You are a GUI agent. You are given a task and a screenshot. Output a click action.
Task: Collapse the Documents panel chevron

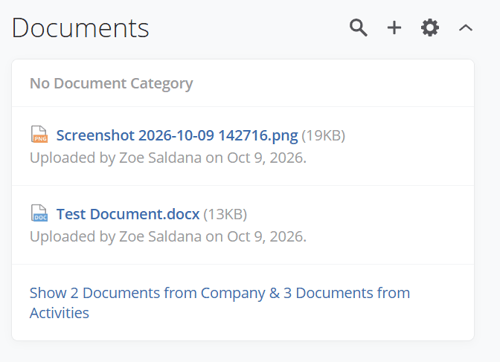465,28
